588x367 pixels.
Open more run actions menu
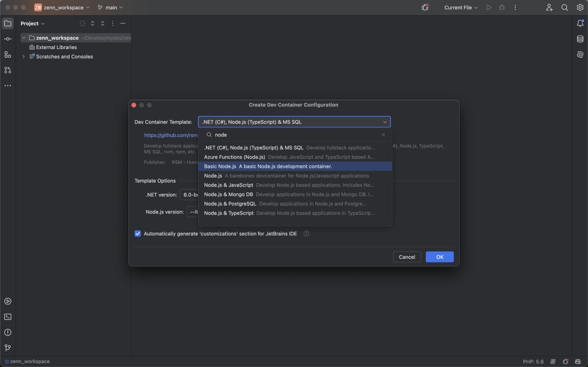coord(515,7)
